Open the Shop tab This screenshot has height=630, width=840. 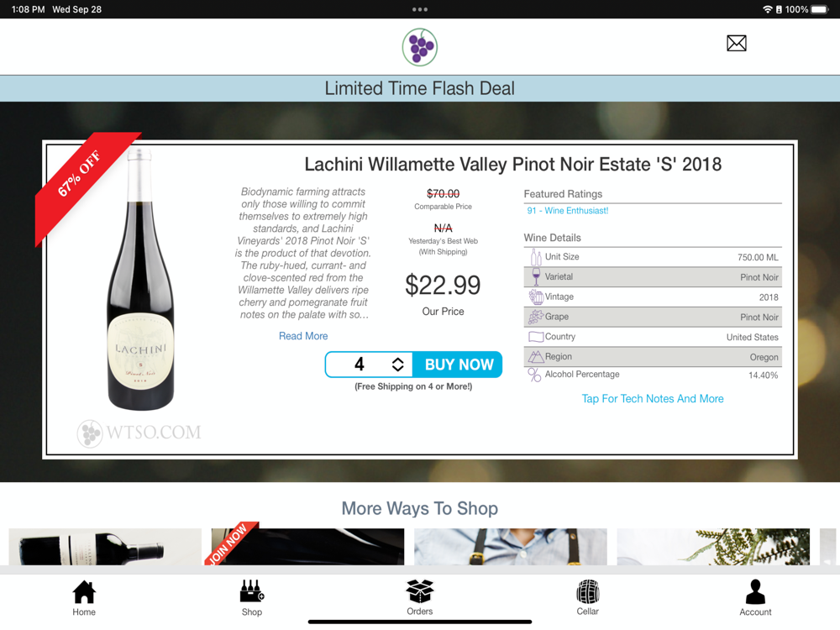tap(252, 598)
